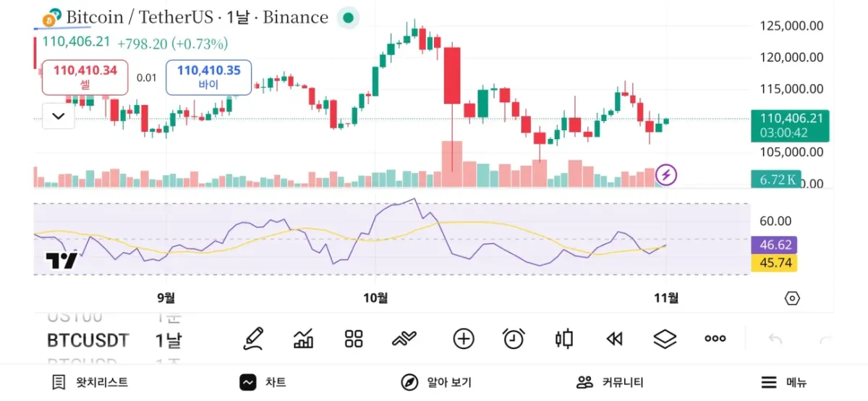The width and height of the screenshot is (868, 401).
Task: Open the layout grid templates icon
Action: pos(354,338)
